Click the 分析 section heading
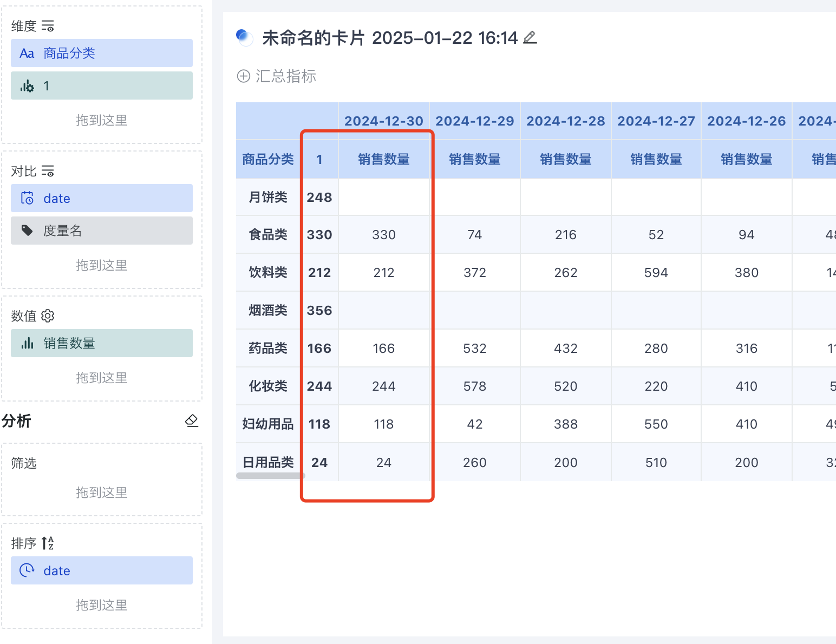The width and height of the screenshot is (836, 644). [16, 420]
